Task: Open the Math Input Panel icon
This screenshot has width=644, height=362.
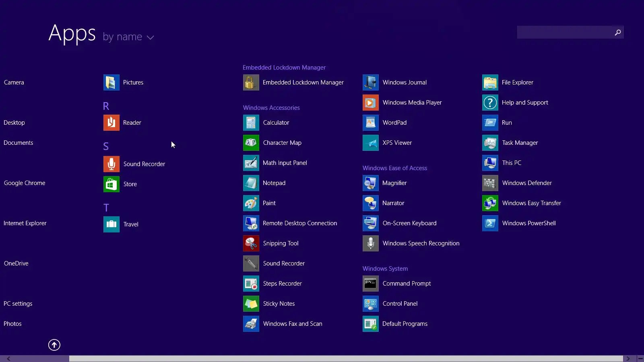Action: [251, 163]
